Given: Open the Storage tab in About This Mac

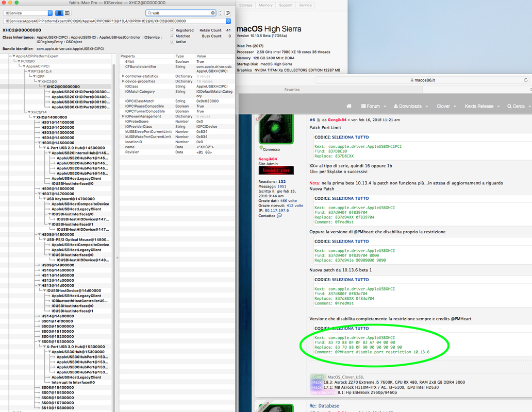Looking at the screenshot, I should (x=246, y=5).
